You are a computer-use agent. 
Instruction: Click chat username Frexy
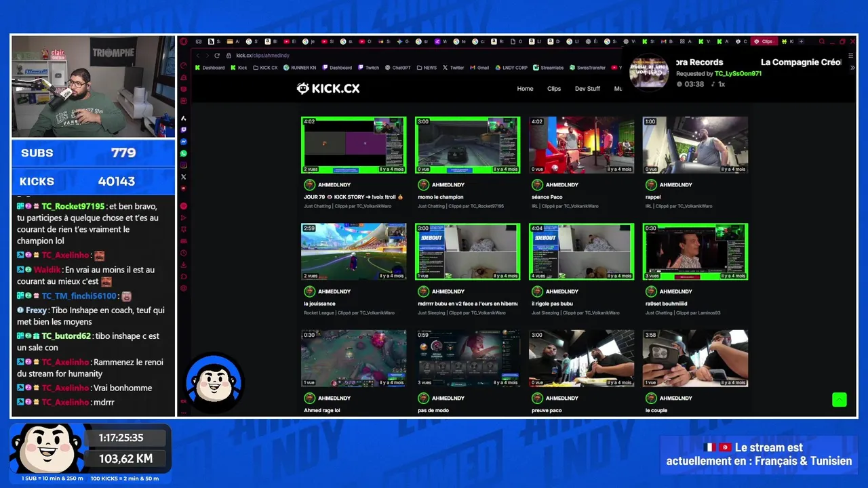(36, 310)
